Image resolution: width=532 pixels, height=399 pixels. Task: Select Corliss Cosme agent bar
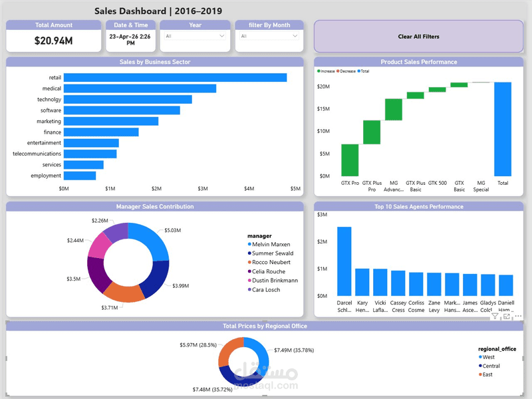pos(416,284)
